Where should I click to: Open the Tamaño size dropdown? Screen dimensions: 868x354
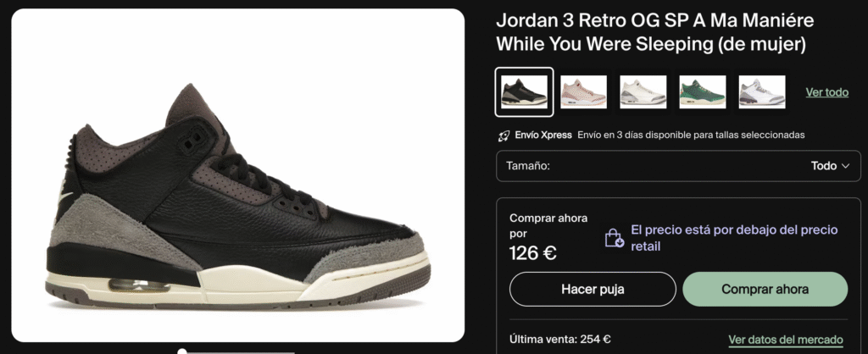click(x=678, y=166)
